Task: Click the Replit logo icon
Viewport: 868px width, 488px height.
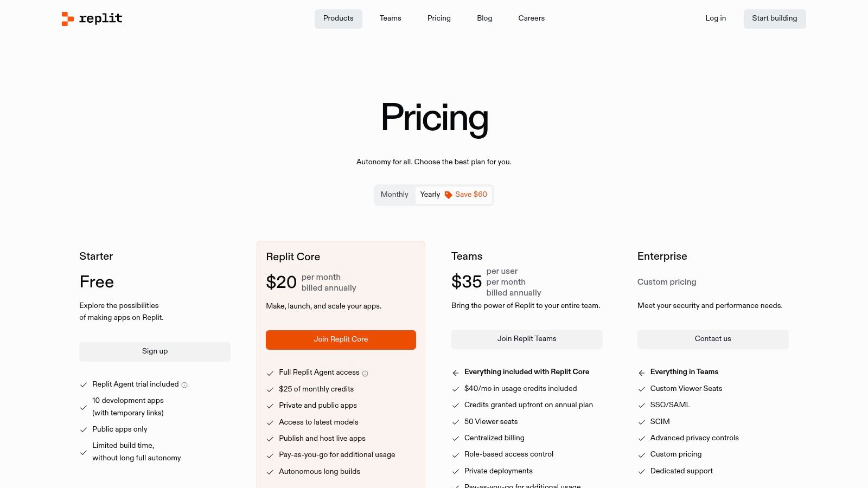Action: [x=67, y=19]
